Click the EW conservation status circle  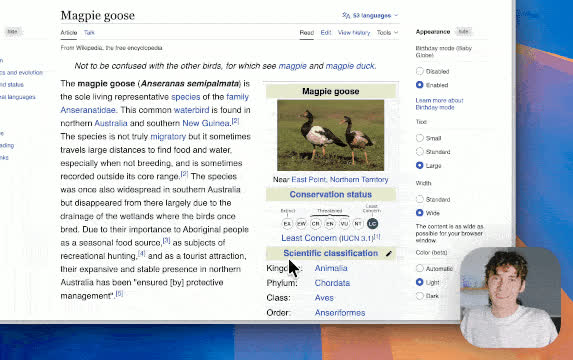[x=301, y=224]
